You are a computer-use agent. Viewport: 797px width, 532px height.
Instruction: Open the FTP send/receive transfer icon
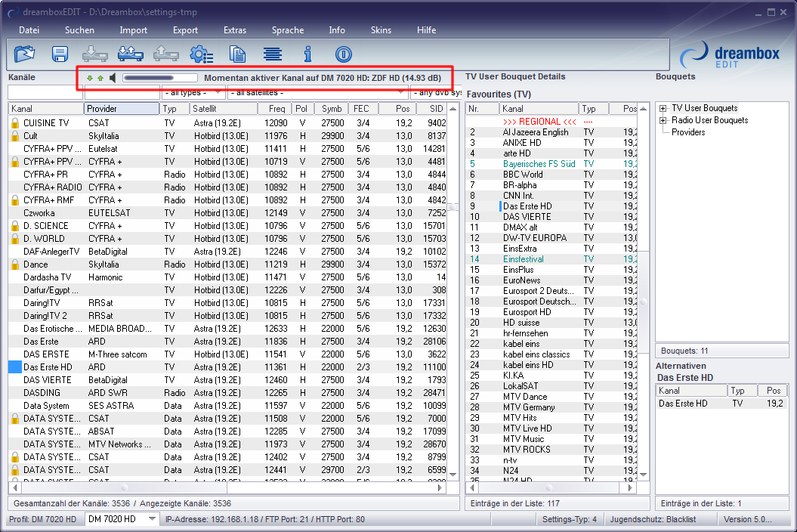coord(130,54)
